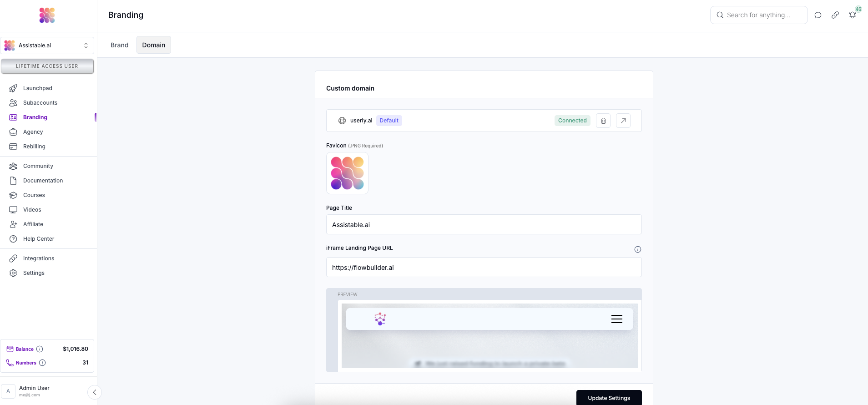
Task: Open the chat bubble icon in header
Action: pos(818,15)
